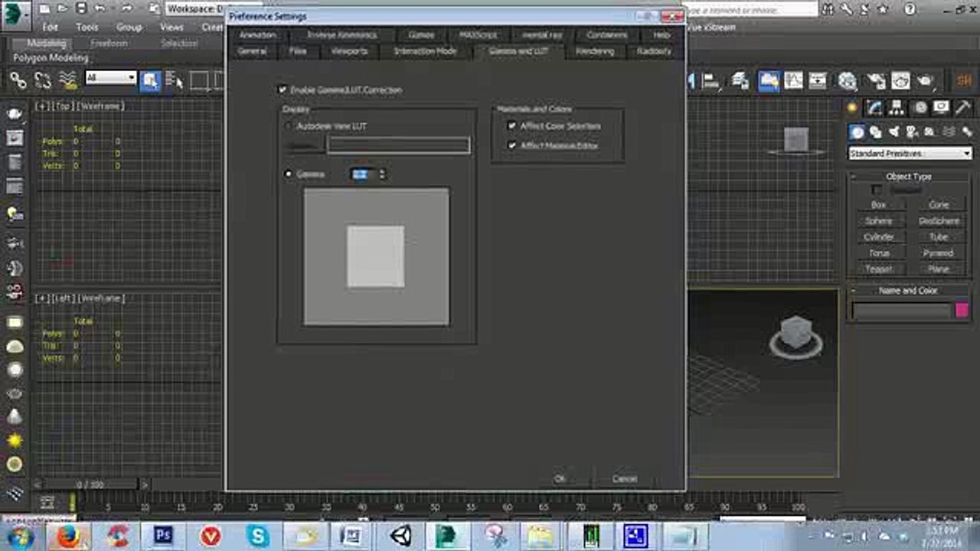Switch to the Interaction Mode tab

tap(425, 51)
